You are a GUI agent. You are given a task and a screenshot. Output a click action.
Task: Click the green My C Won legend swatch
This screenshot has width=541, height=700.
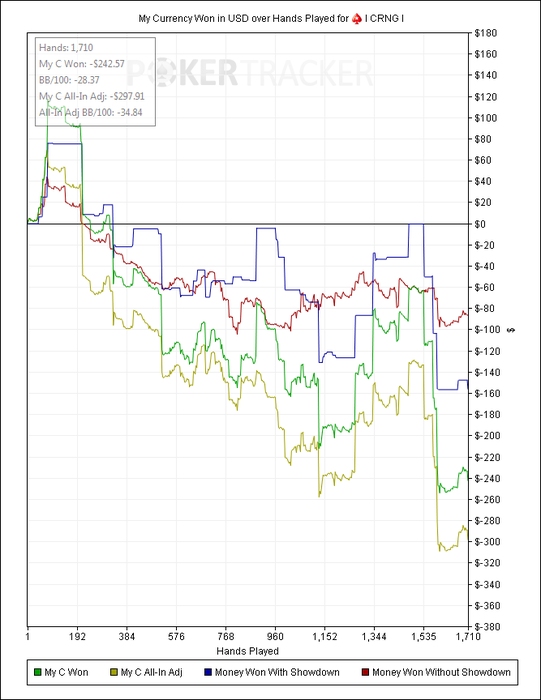pyautogui.click(x=37, y=672)
